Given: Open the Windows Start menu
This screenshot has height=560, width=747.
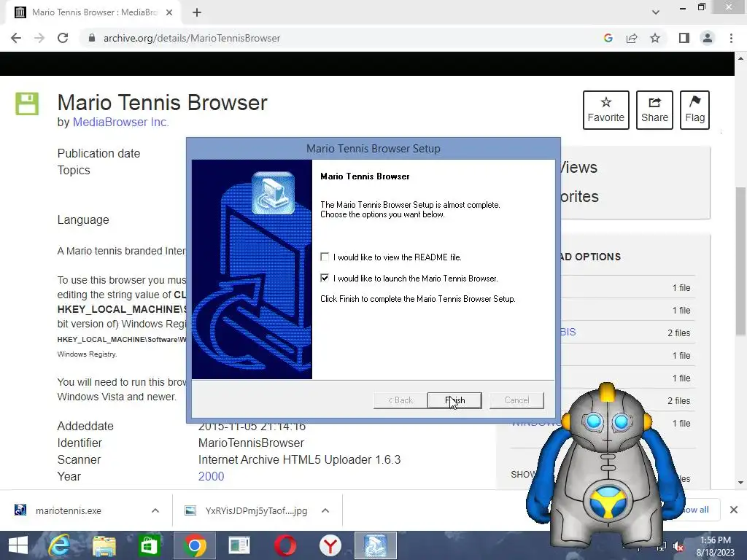Looking at the screenshot, I should point(18,545).
